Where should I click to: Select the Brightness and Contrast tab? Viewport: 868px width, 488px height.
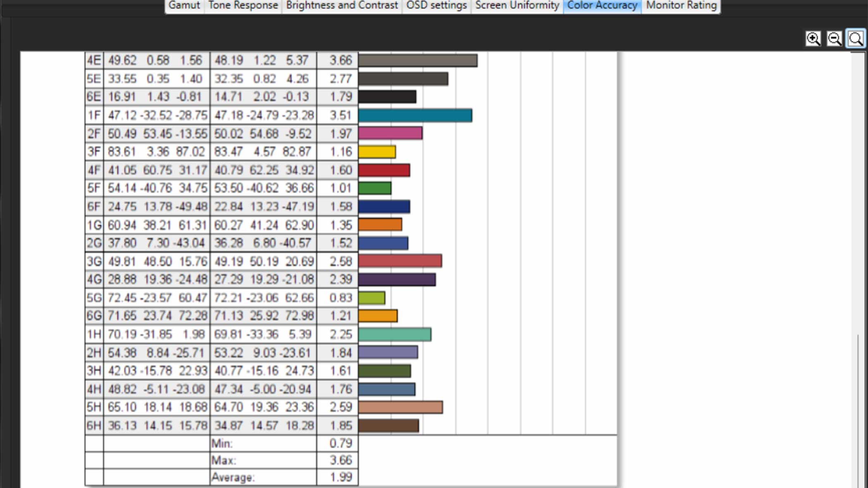coord(341,5)
